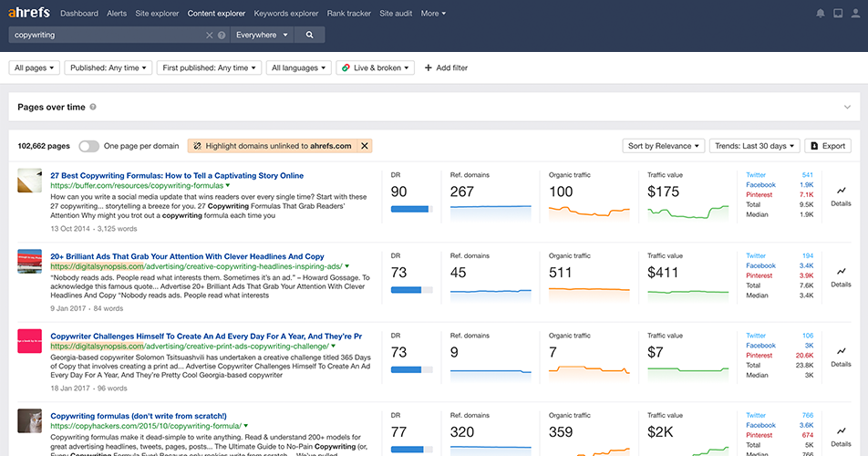The height and width of the screenshot is (456, 868).
Task: Click the 20+ Brilliant Ads result thumbnail
Action: [29, 261]
